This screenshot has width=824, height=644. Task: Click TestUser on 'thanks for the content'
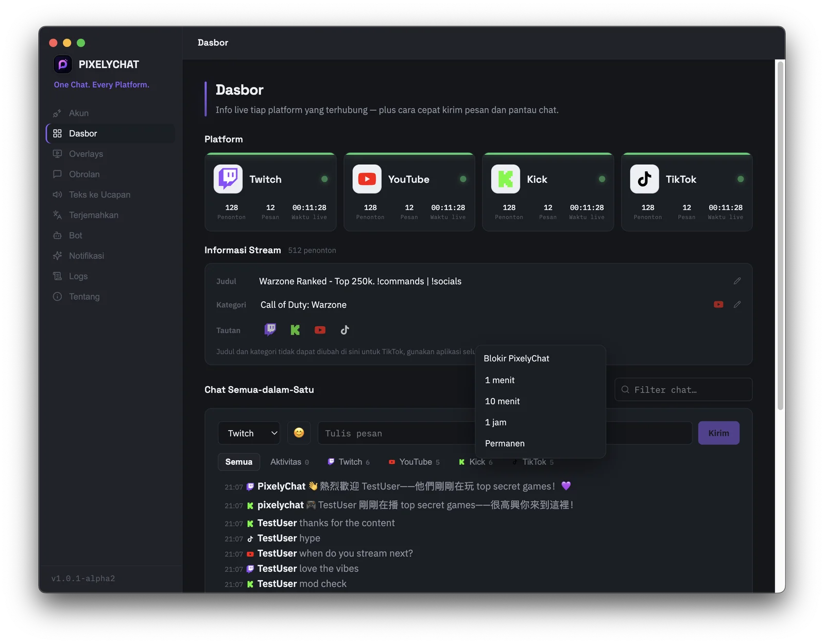[x=277, y=523]
